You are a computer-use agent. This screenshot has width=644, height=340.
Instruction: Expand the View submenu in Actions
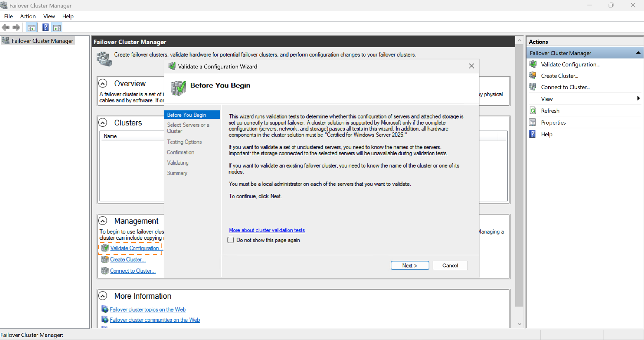pos(638,99)
